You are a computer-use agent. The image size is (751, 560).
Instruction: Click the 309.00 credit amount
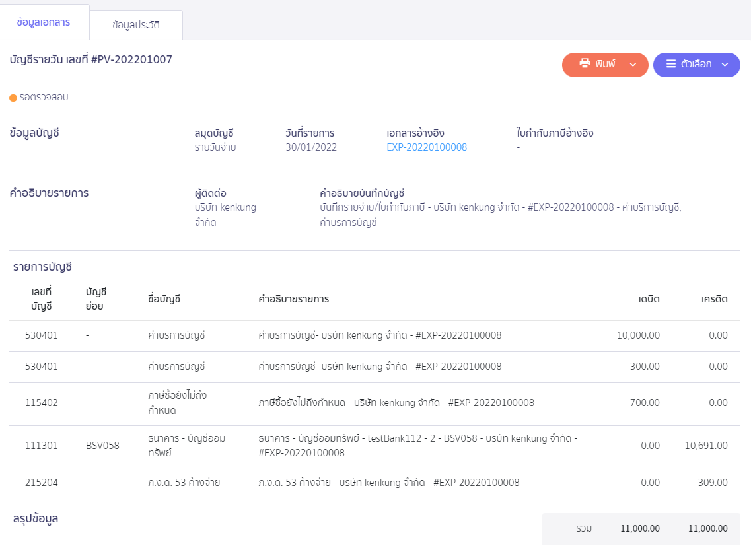tap(713, 482)
